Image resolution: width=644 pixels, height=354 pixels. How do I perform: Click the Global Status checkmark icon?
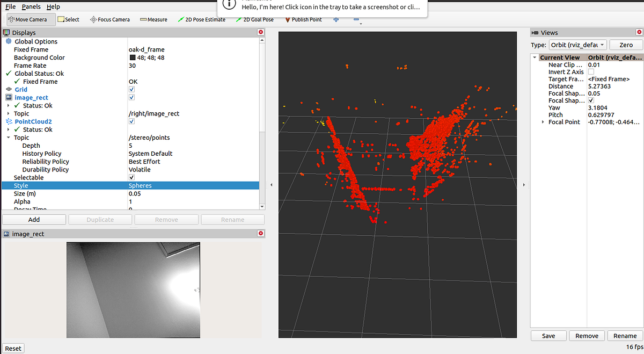(9, 74)
